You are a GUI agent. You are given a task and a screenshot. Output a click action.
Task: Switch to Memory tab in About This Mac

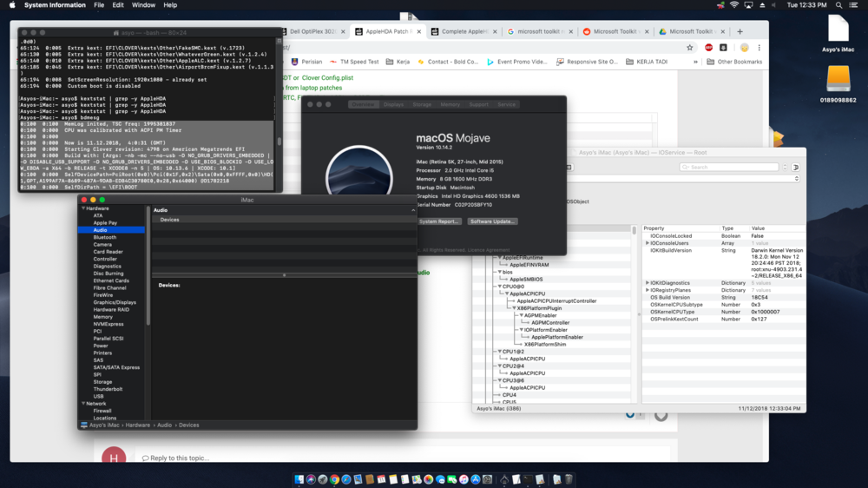[450, 104]
